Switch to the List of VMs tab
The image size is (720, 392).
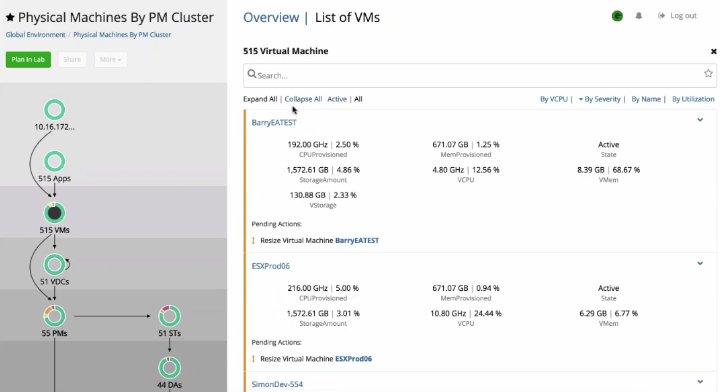(x=347, y=17)
